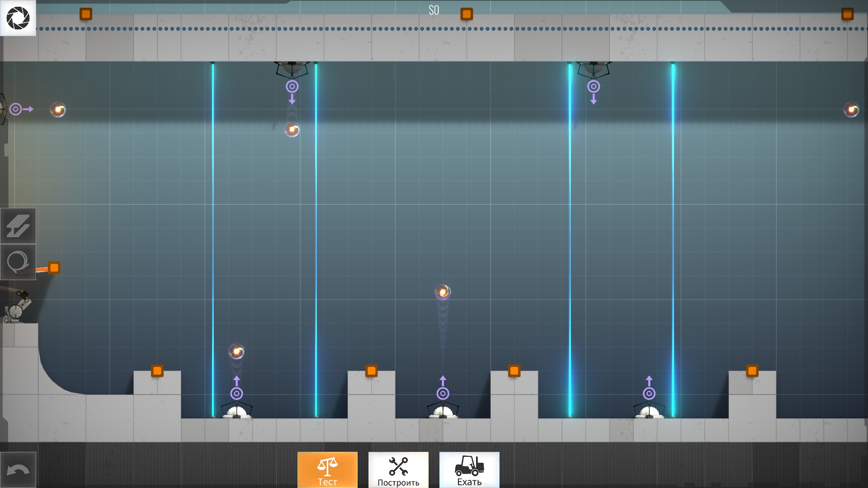The width and height of the screenshot is (868, 488).
Task: Switch to the Построить build mode
Action: pyautogui.click(x=398, y=470)
